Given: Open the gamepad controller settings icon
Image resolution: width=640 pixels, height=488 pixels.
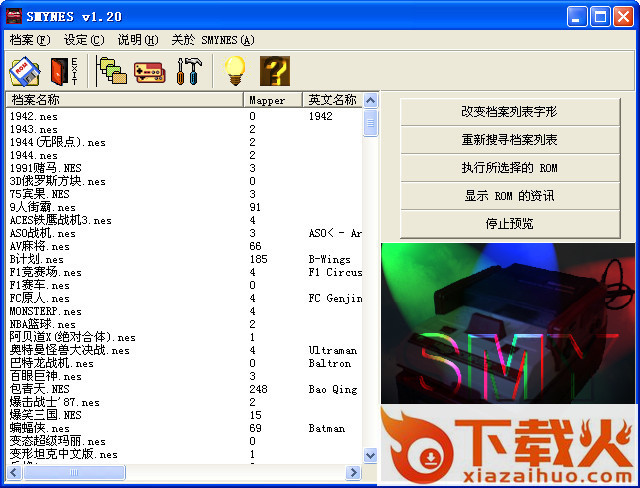Looking at the screenshot, I should coord(150,72).
